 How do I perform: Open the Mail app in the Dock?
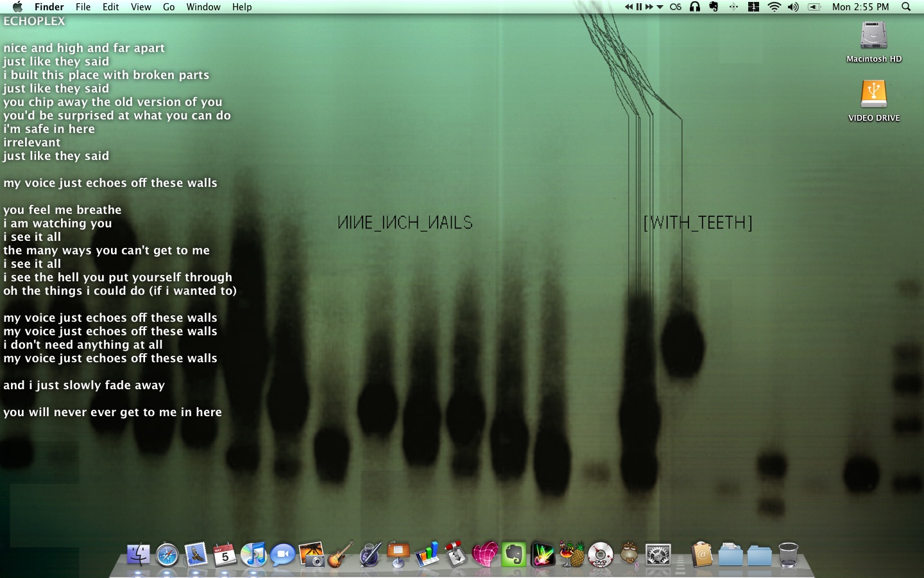pyautogui.click(x=196, y=554)
